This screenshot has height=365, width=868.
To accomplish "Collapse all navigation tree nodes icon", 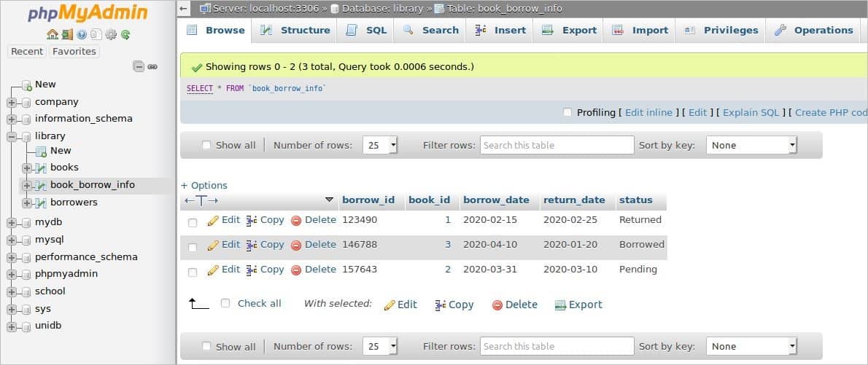I will click(x=139, y=67).
